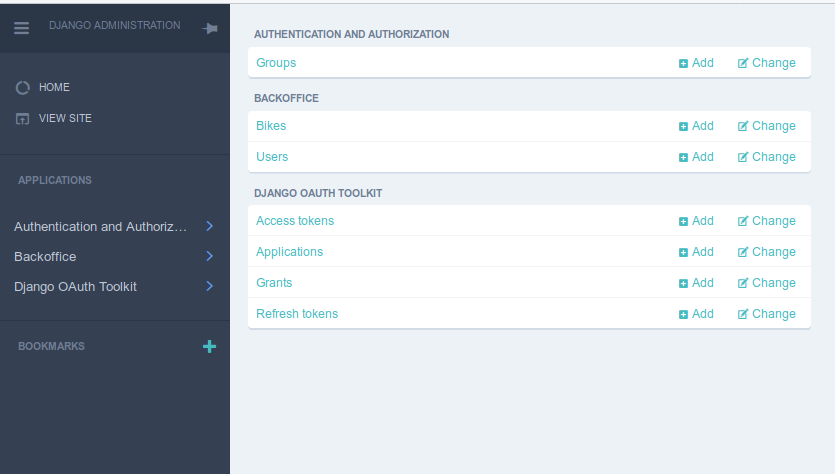Click the Change text for Bikes
Viewport: 835px width, 474px height.
(774, 126)
